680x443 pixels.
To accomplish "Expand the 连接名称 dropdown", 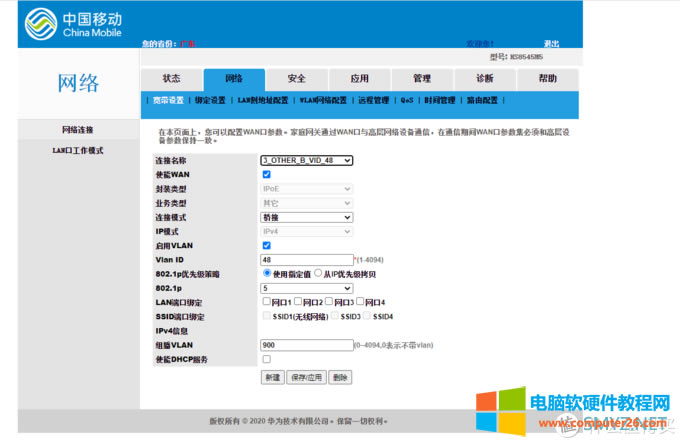I will (306, 160).
